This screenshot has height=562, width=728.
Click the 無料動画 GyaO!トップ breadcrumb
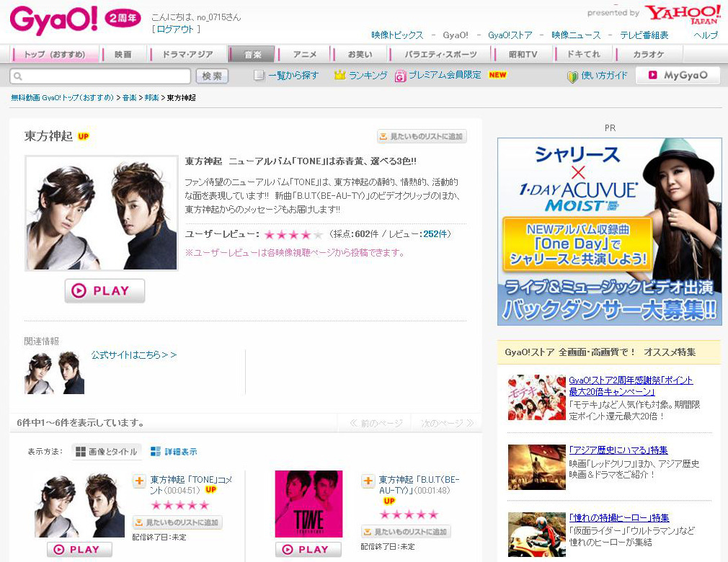click(x=62, y=98)
